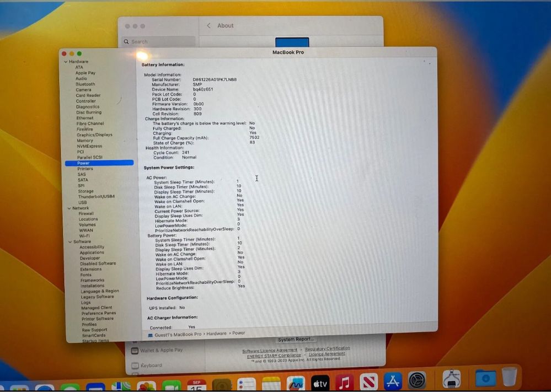Select Language & Region under Software
This screenshot has width=551, height=392.
coord(100,291)
